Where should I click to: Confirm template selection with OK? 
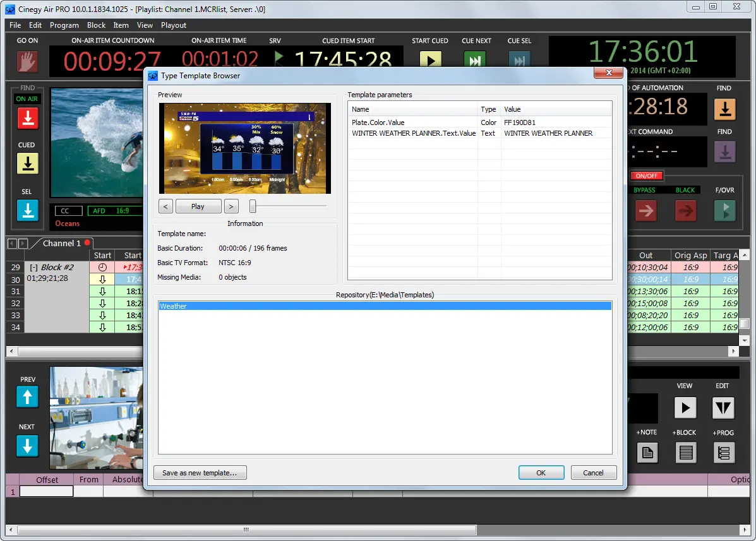coord(541,472)
